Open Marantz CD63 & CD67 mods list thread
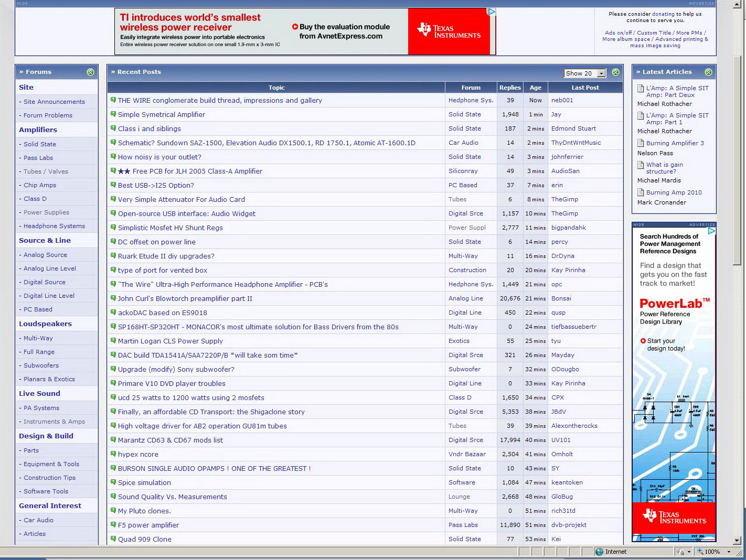This screenshot has height=560, width=746. point(170,440)
